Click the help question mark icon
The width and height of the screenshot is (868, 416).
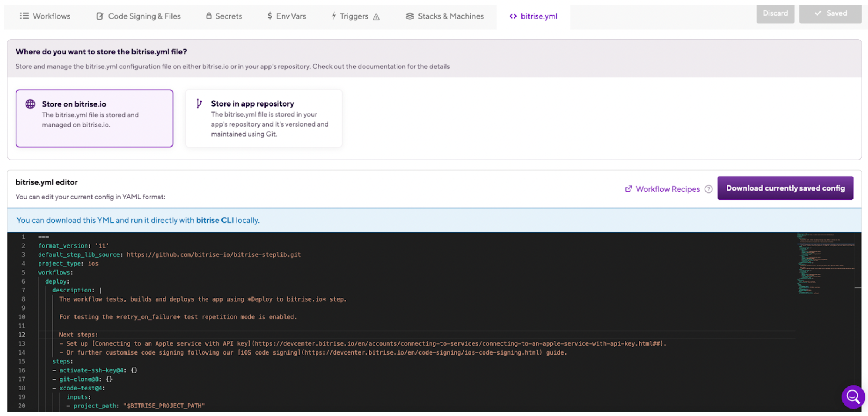(708, 189)
